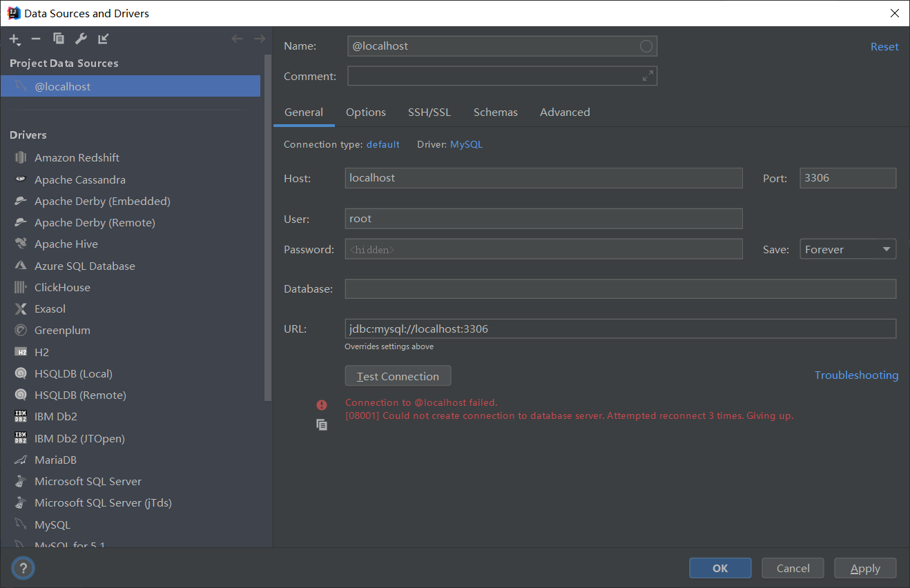
Task: Switch to the Schemas tab
Action: (x=496, y=112)
